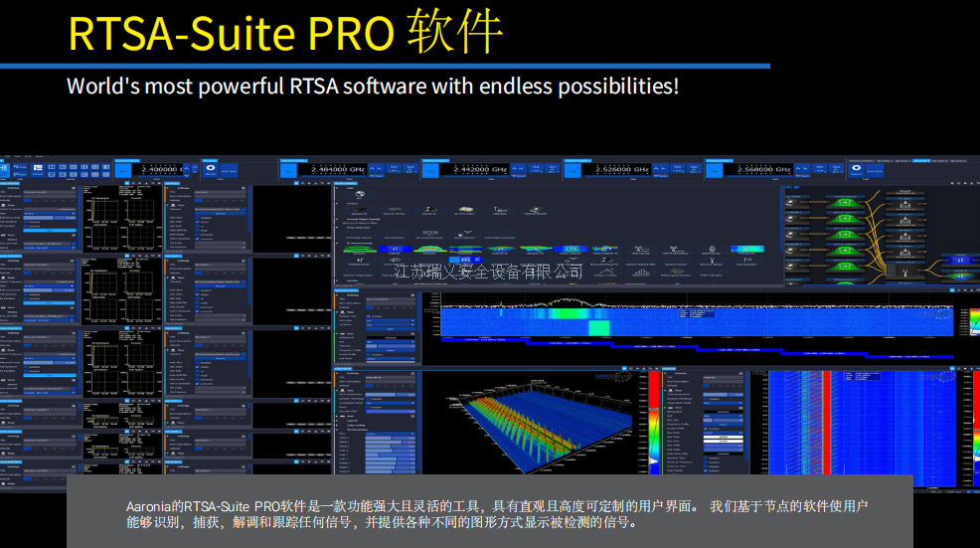This screenshot has height=548, width=980.
Task: Click the topmost Spectran device node in graph
Action: (797, 202)
